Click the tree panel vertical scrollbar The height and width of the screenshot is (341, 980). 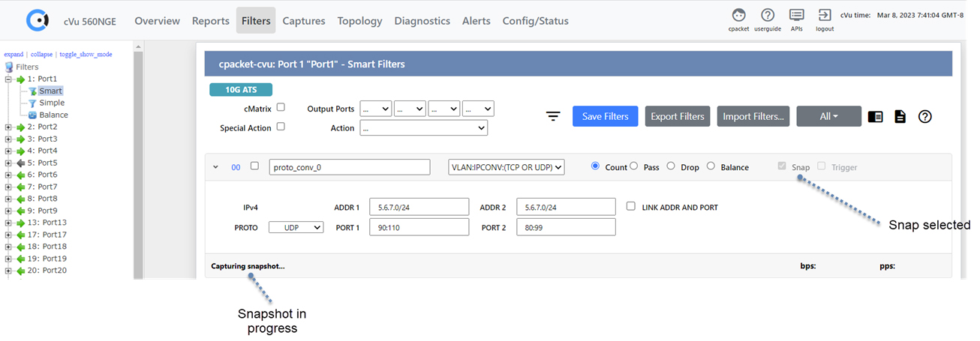point(138,161)
